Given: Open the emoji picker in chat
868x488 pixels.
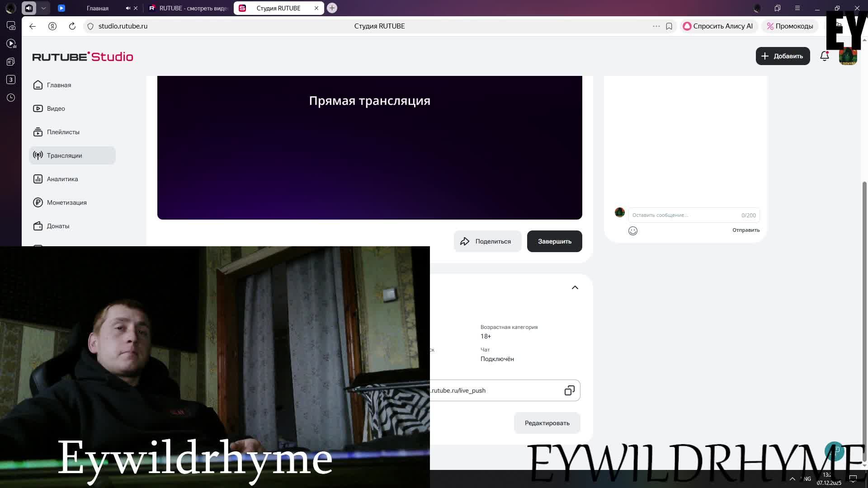Looking at the screenshot, I should (x=632, y=231).
